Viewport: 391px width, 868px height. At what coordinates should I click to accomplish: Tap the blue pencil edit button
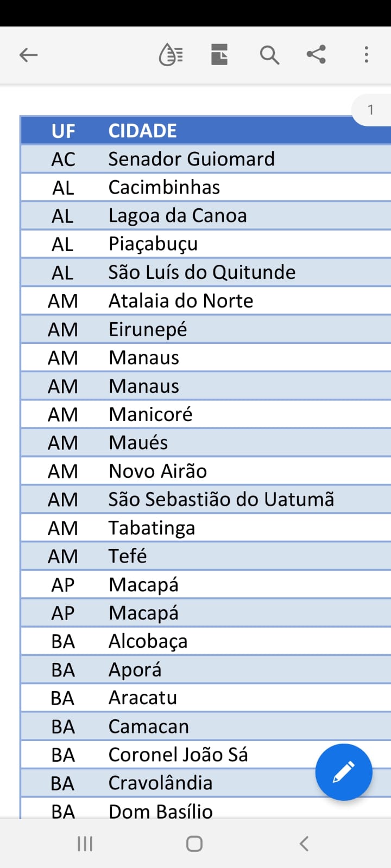pos(344,772)
